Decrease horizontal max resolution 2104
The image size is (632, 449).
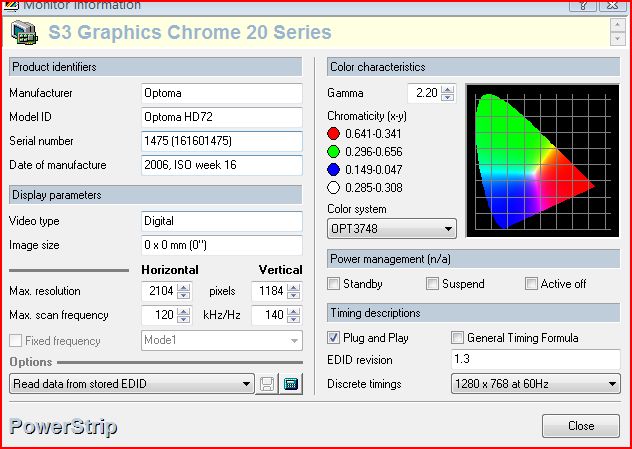[x=183, y=295]
